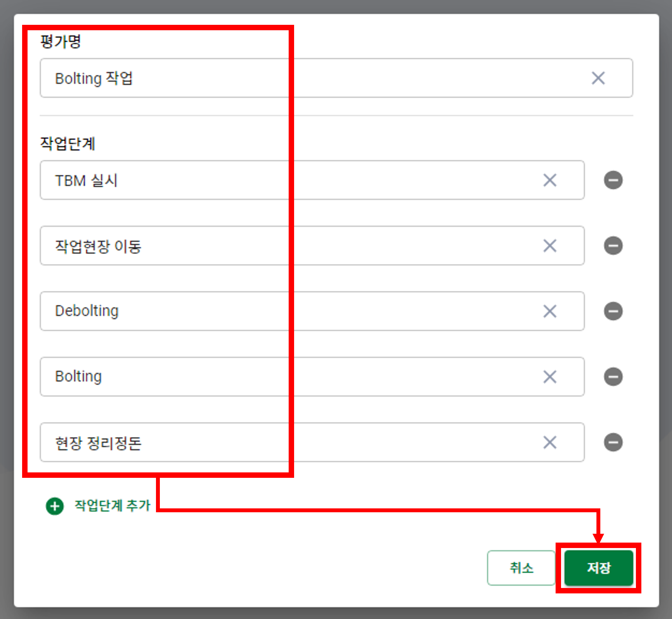
Task: Clear the 현장 정리정돈 step text
Action: click(x=550, y=442)
